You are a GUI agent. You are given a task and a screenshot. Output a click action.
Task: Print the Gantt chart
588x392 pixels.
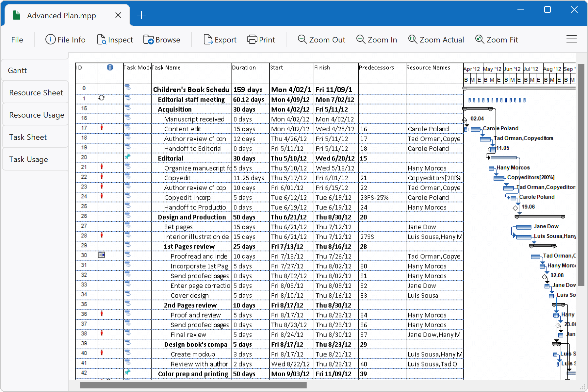click(x=261, y=40)
